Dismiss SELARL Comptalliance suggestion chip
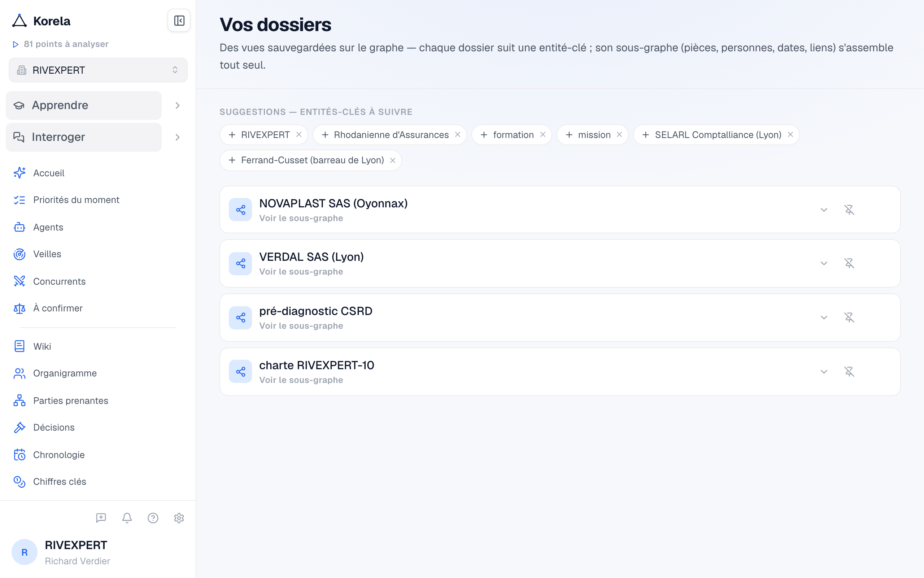Image resolution: width=924 pixels, height=578 pixels. (x=790, y=134)
